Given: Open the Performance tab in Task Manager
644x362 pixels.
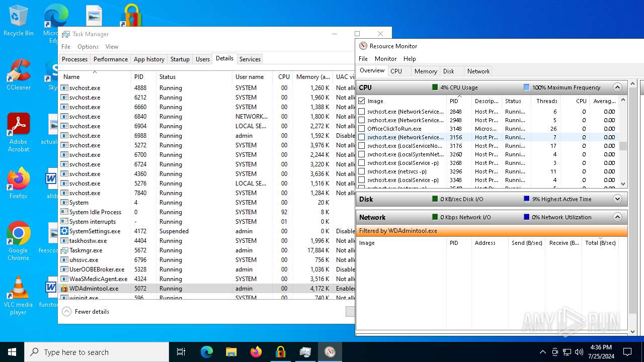Looking at the screenshot, I should pos(111,59).
